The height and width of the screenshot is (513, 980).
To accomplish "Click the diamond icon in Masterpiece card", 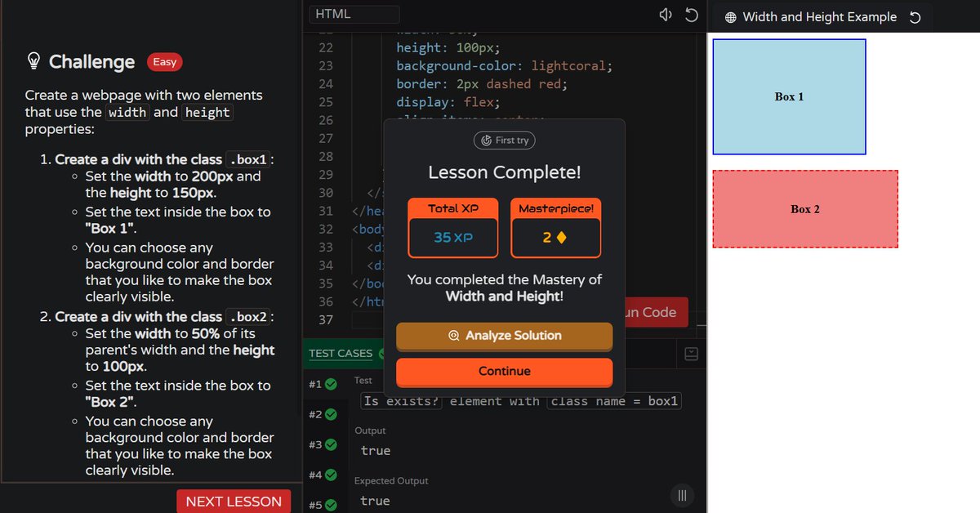I will click(561, 238).
